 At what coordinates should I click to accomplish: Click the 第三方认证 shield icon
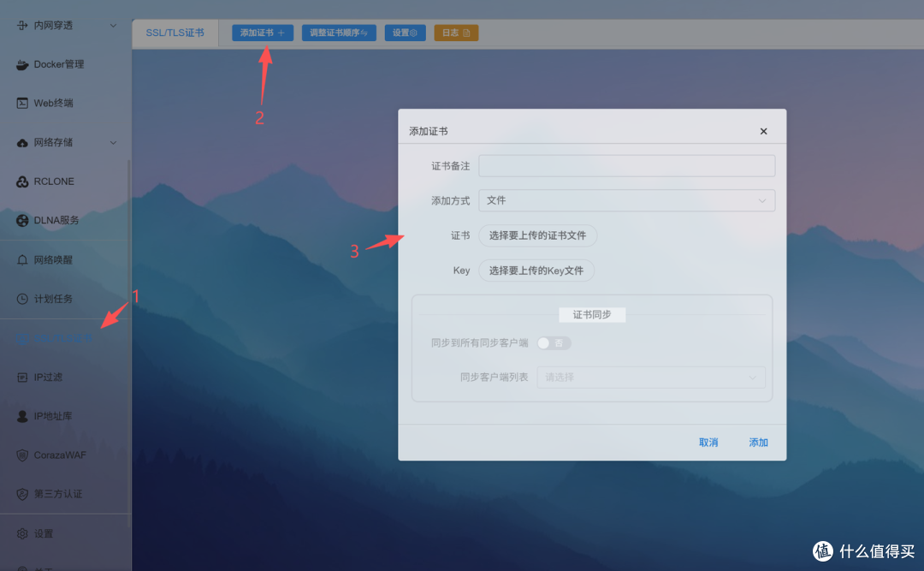click(x=22, y=494)
